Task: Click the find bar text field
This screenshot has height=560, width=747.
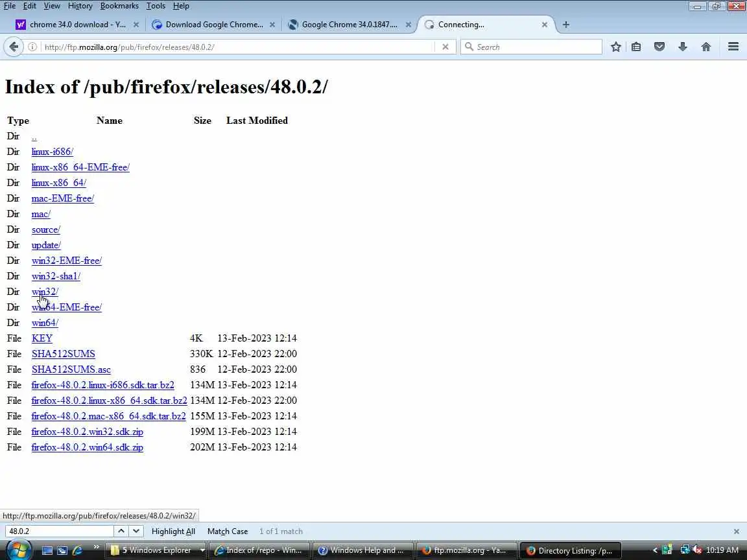Action: coord(59,531)
